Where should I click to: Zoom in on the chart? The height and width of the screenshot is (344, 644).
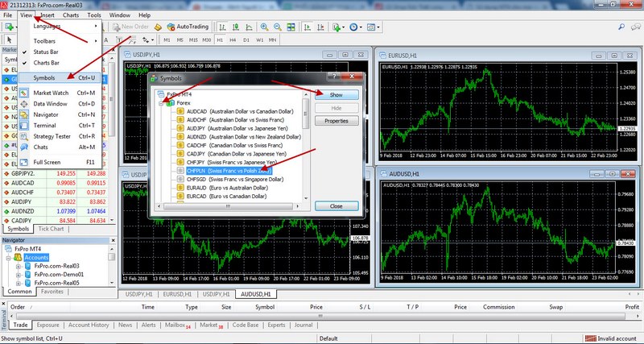point(264,27)
